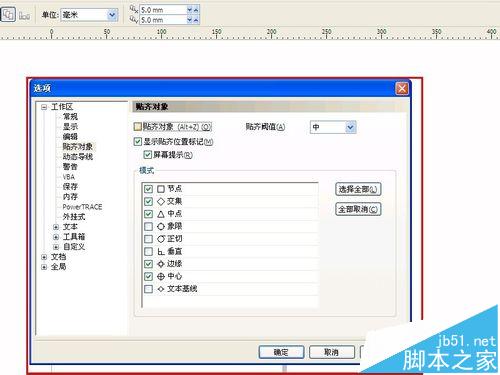
Task: Click the 选择全部 button
Action: click(358, 189)
